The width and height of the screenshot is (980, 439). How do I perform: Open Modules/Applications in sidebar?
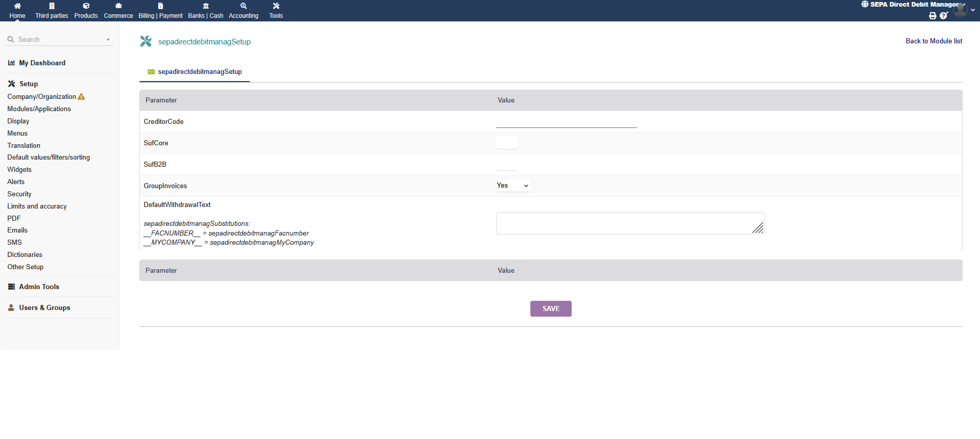[39, 109]
